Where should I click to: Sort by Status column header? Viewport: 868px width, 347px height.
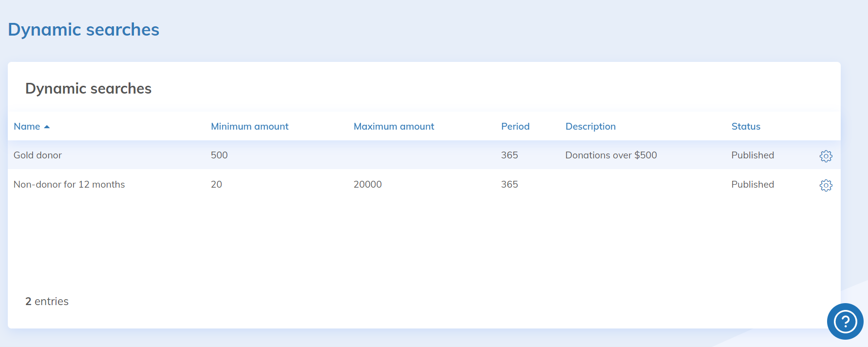tap(745, 127)
